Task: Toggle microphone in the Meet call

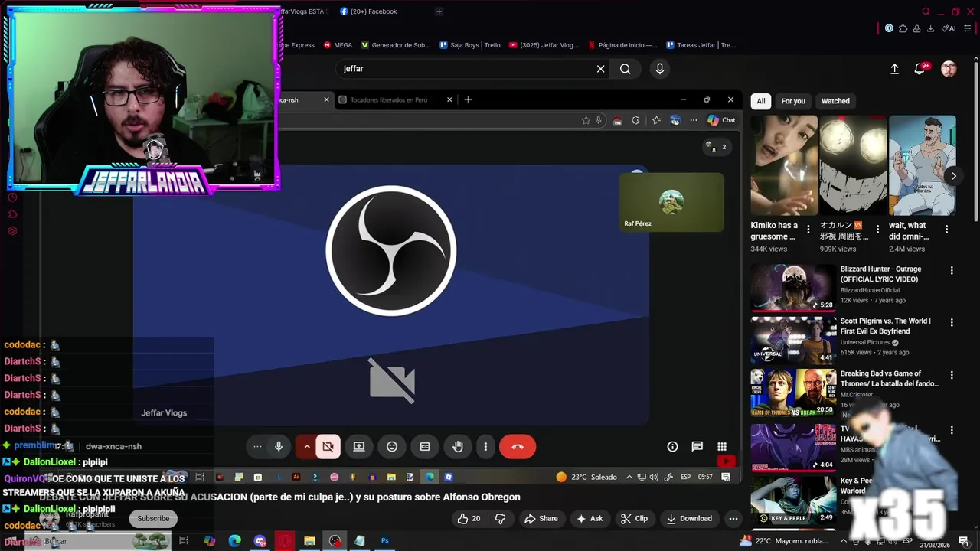Action: [279, 446]
